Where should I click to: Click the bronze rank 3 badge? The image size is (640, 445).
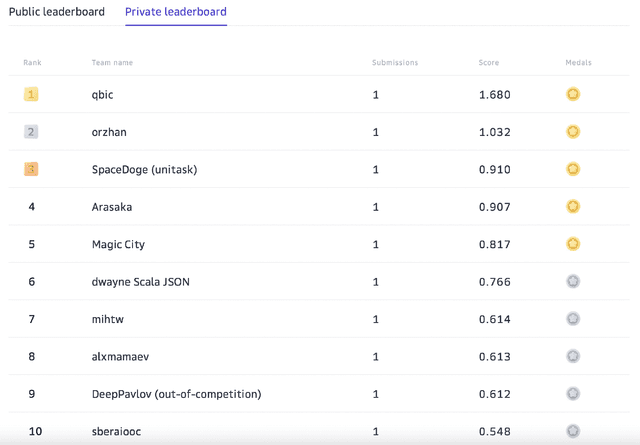pyautogui.click(x=31, y=169)
